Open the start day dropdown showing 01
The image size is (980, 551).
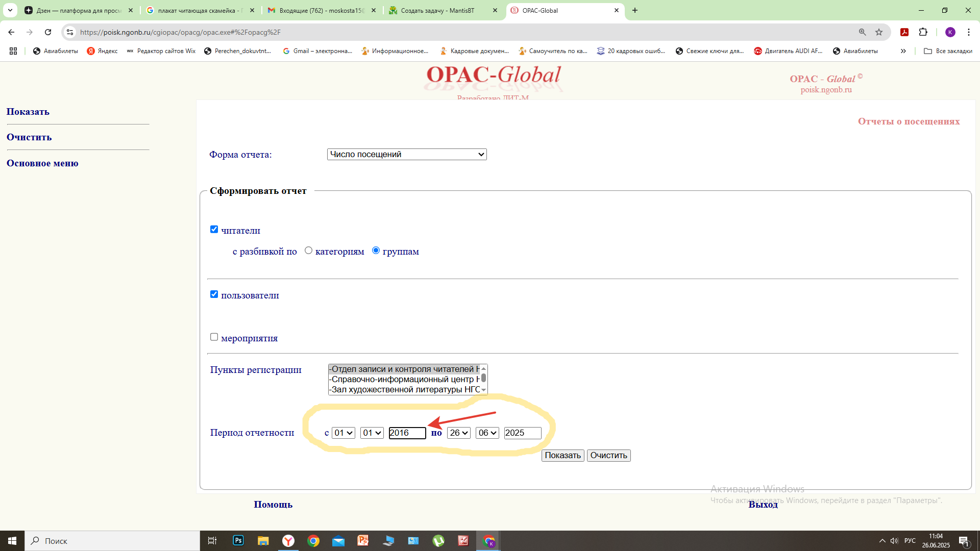pyautogui.click(x=343, y=433)
